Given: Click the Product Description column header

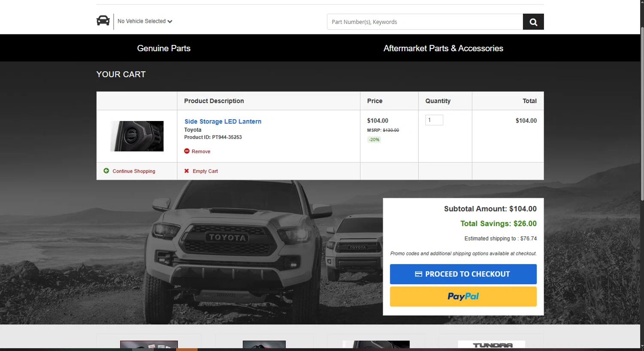Looking at the screenshot, I should coord(214,101).
